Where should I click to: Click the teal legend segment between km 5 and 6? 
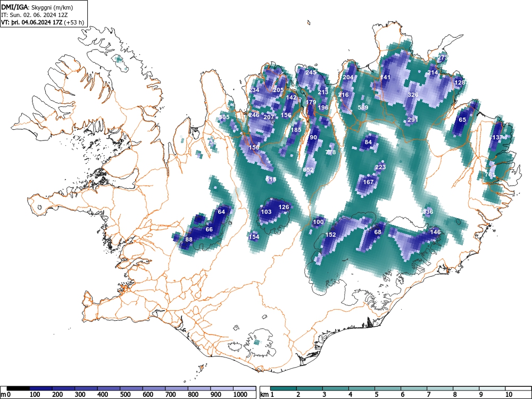click(x=388, y=388)
